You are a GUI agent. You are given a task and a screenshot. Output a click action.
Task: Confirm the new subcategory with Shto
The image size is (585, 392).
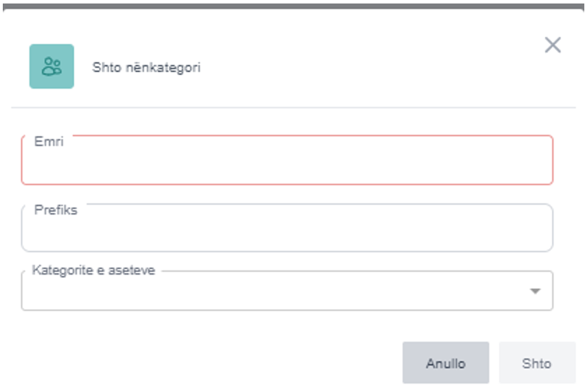[536, 363]
